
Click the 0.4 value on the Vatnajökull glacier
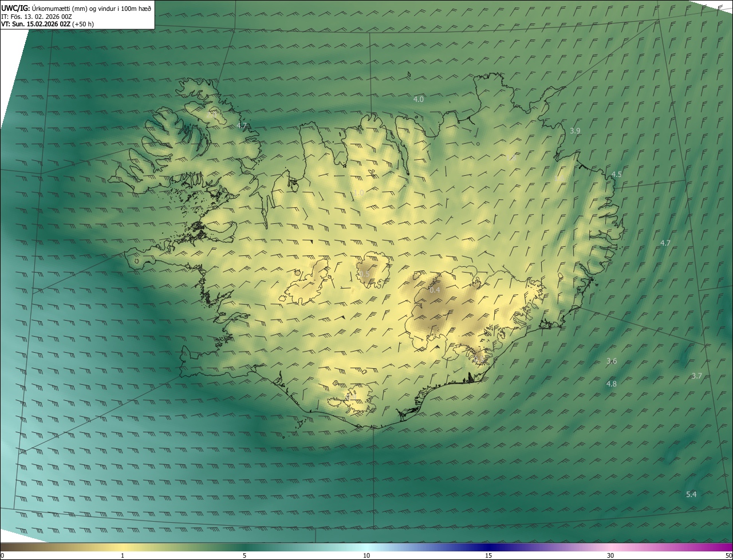tap(435, 290)
